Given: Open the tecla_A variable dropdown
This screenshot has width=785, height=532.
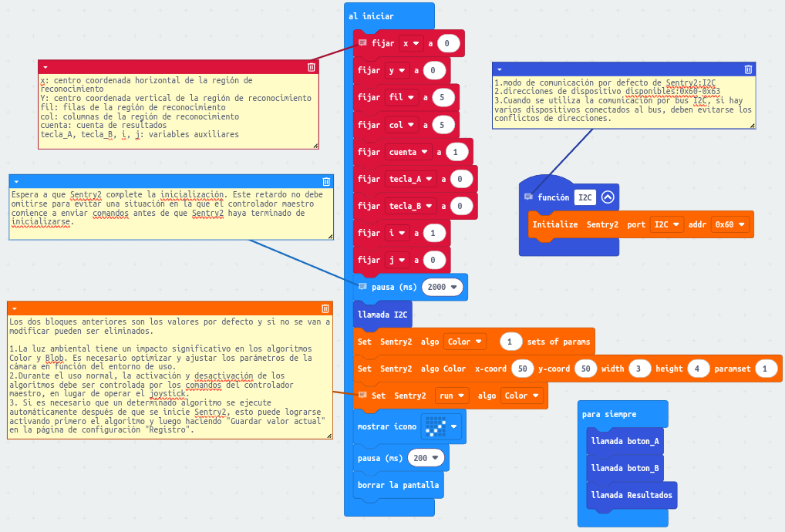Looking at the screenshot, I should [410, 179].
